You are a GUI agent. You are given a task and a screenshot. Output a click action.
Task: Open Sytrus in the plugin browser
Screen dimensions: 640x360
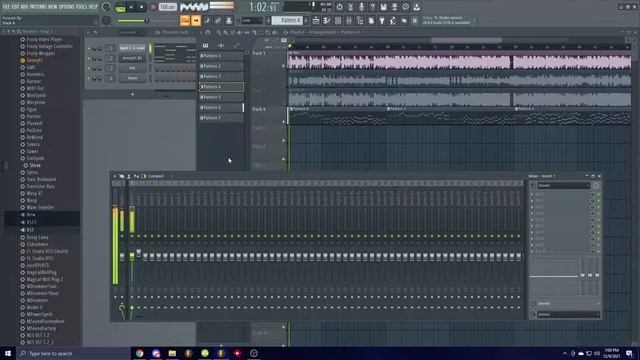tap(32, 172)
